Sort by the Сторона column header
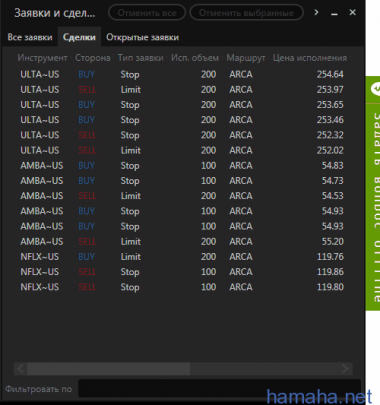 tap(92, 58)
